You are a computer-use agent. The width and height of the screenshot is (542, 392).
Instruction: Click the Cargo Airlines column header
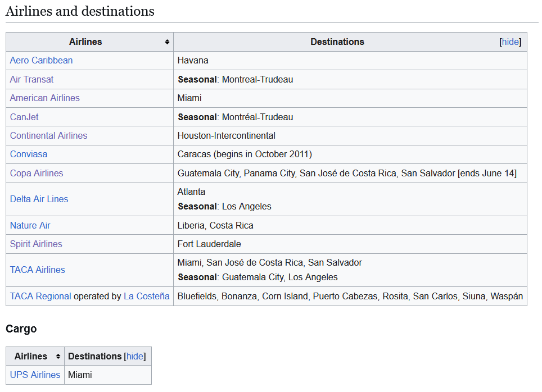[x=35, y=356]
